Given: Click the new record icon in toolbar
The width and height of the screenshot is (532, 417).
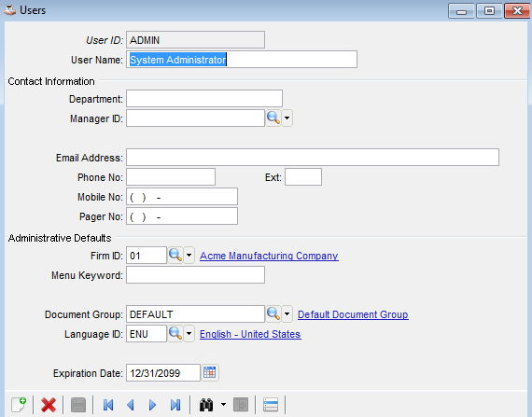Looking at the screenshot, I should 19,405.
